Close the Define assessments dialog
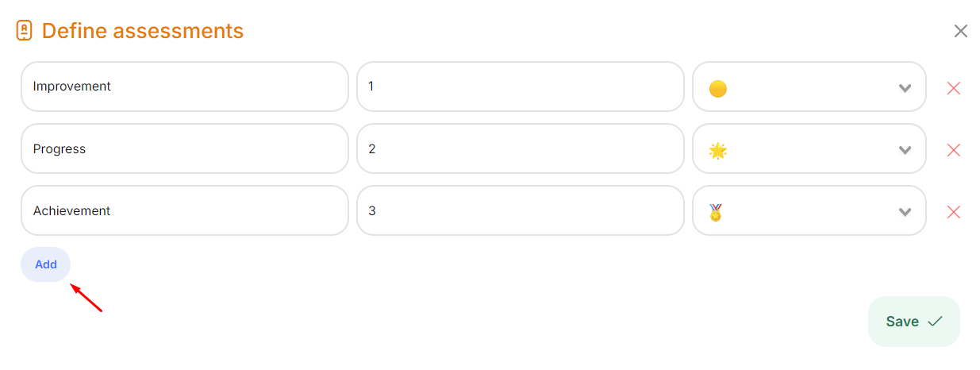 pos(960,31)
